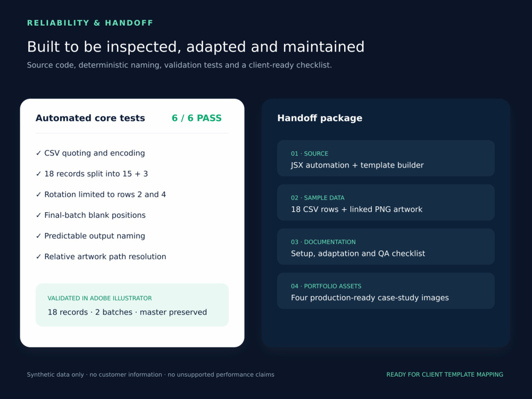Click the Validated in Adobe Illustrator banner
This screenshot has width=532, height=399.
[132, 305]
